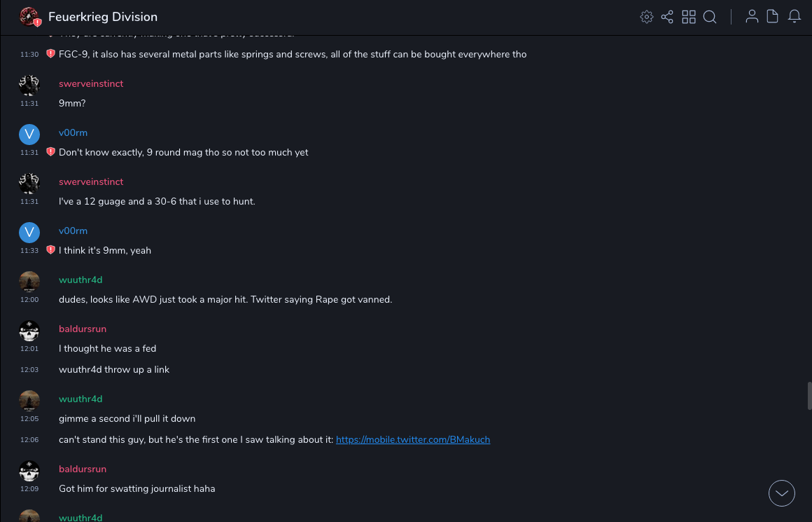Screen dimensions: 812x522
Task: Click the share room icon
Action: point(667,17)
